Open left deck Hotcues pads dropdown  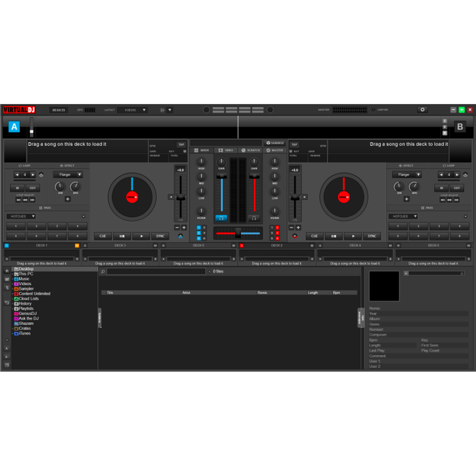click(21, 216)
